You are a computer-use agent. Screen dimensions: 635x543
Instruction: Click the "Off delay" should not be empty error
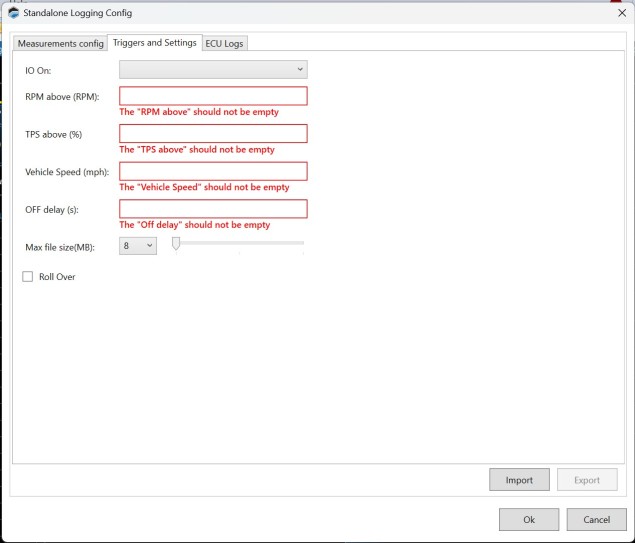pyautogui.click(x=195, y=225)
